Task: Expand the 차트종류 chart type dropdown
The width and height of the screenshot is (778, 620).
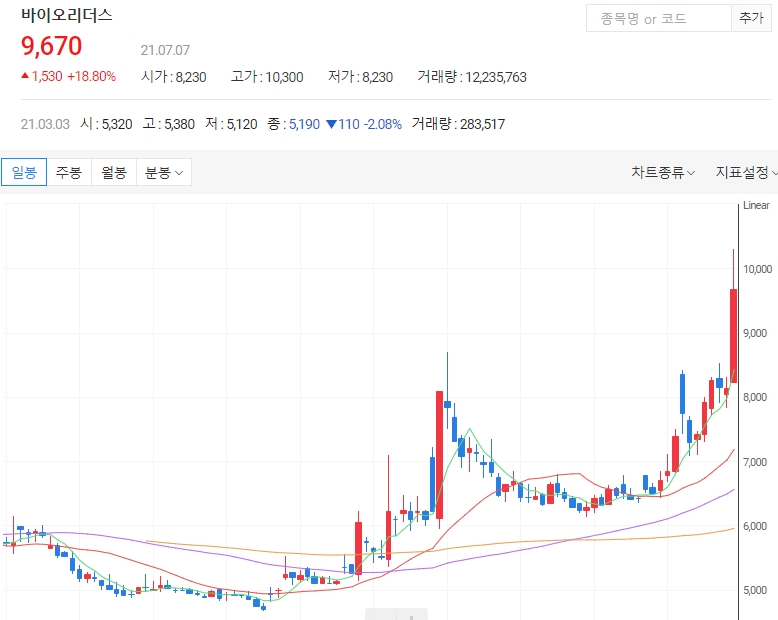Action: point(663,172)
